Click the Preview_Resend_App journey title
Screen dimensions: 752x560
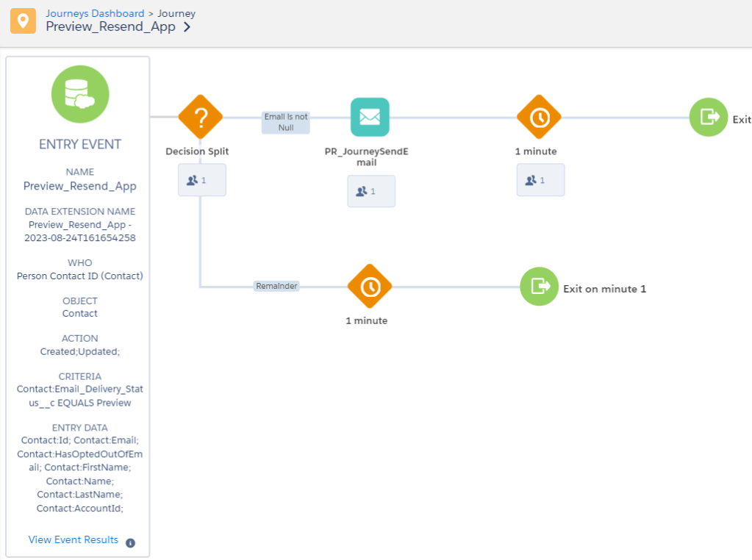pos(110,27)
